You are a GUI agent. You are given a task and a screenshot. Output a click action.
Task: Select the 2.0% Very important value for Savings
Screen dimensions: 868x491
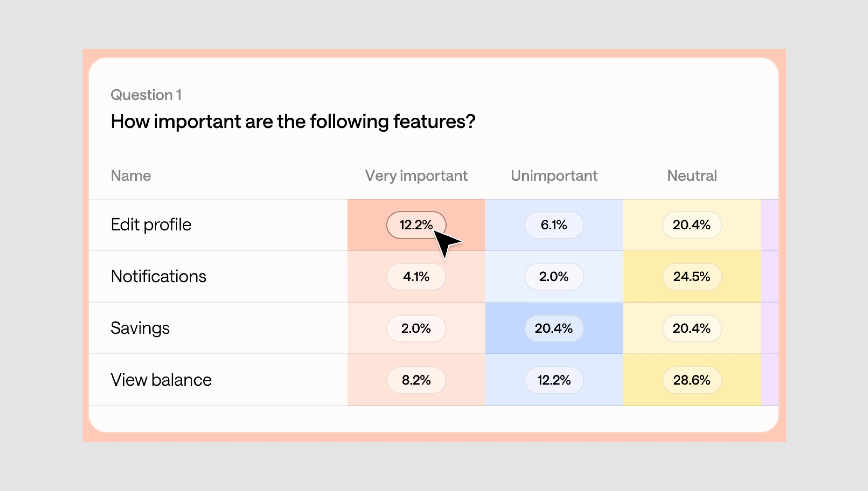point(416,328)
